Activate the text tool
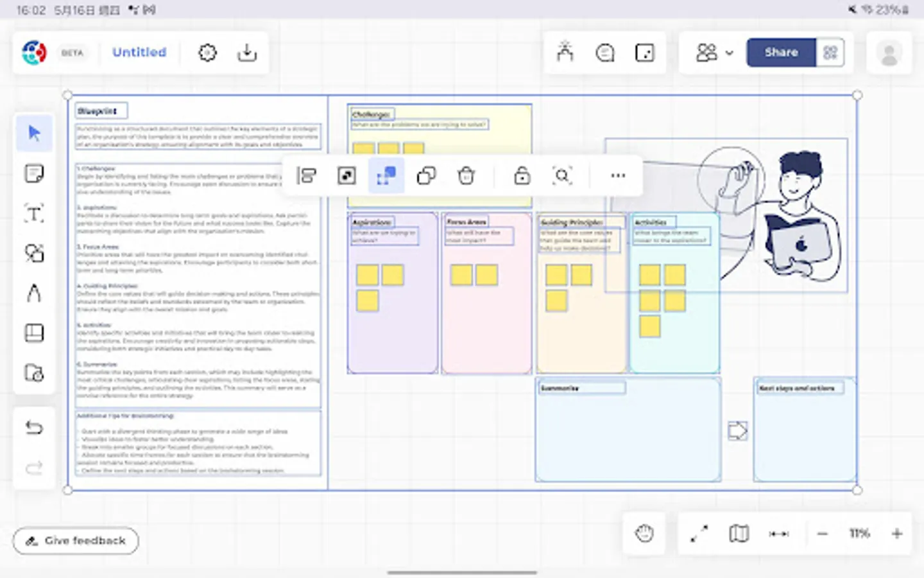This screenshot has height=578, width=924. click(34, 213)
